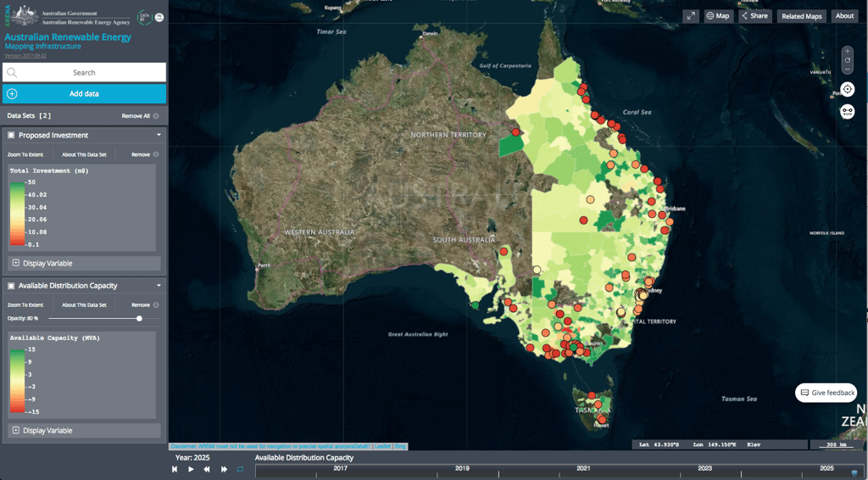Step the timeline backward
This screenshot has width=868, height=480.
207,469
